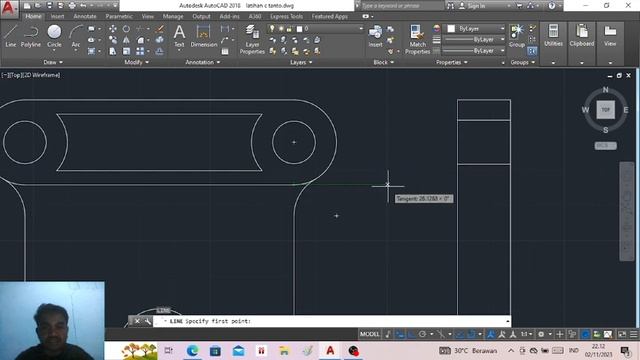The height and width of the screenshot is (360, 640).
Task: Click the Table icon in Annotation
Action: click(x=225, y=51)
